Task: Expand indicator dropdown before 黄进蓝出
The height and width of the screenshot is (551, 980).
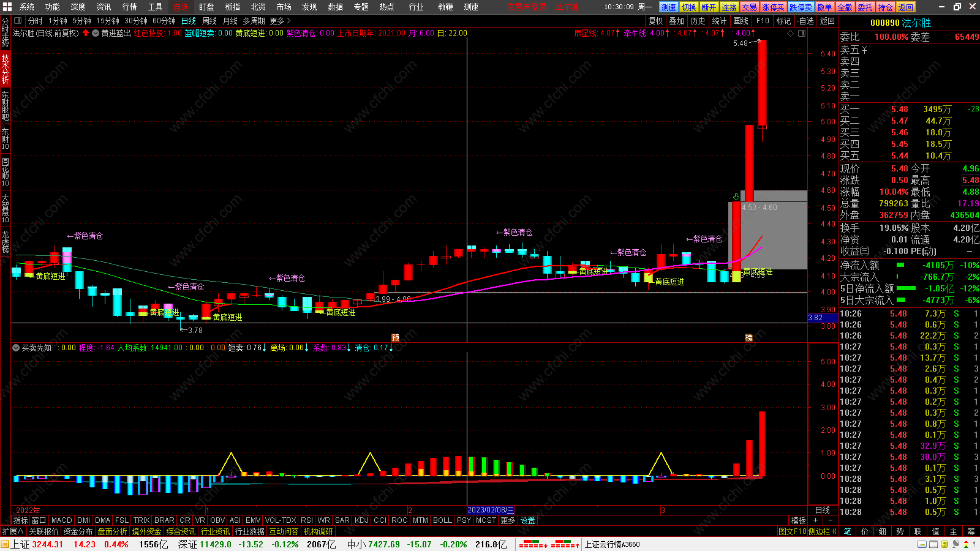Action: tap(96, 33)
